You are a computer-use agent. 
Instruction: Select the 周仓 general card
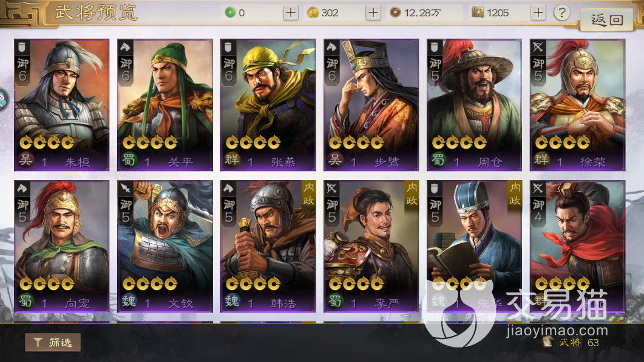click(474, 105)
